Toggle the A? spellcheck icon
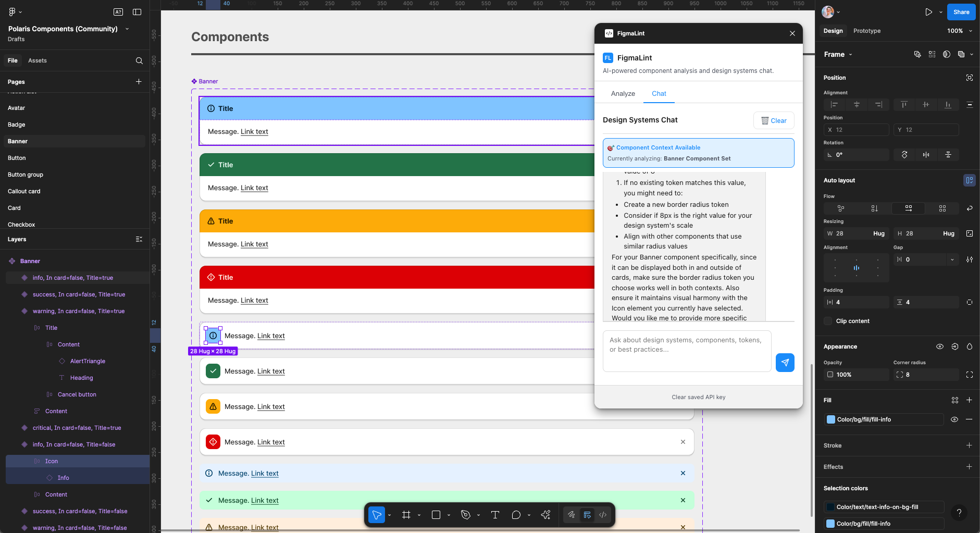The image size is (980, 533). (x=118, y=12)
